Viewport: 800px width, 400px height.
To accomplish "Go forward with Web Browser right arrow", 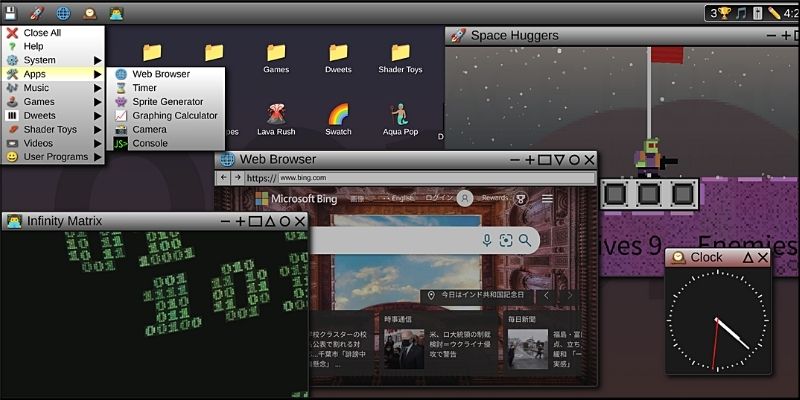I will click(x=237, y=178).
